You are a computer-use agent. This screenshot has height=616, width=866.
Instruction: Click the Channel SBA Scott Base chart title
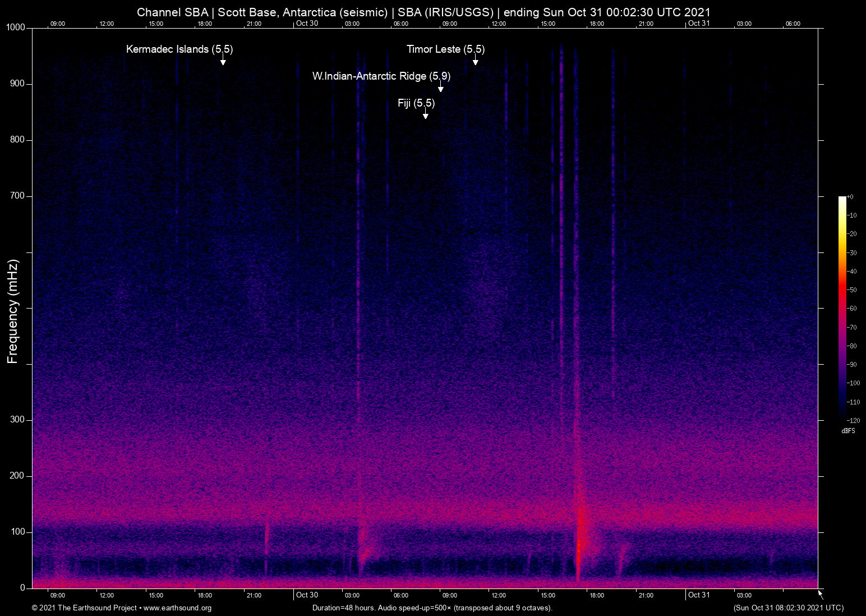pos(423,12)
